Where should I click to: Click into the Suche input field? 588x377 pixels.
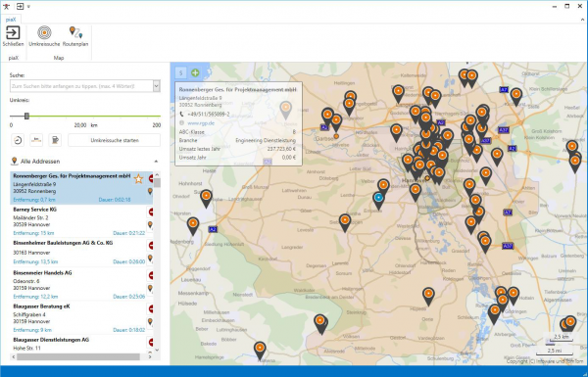tap(81, 86)
